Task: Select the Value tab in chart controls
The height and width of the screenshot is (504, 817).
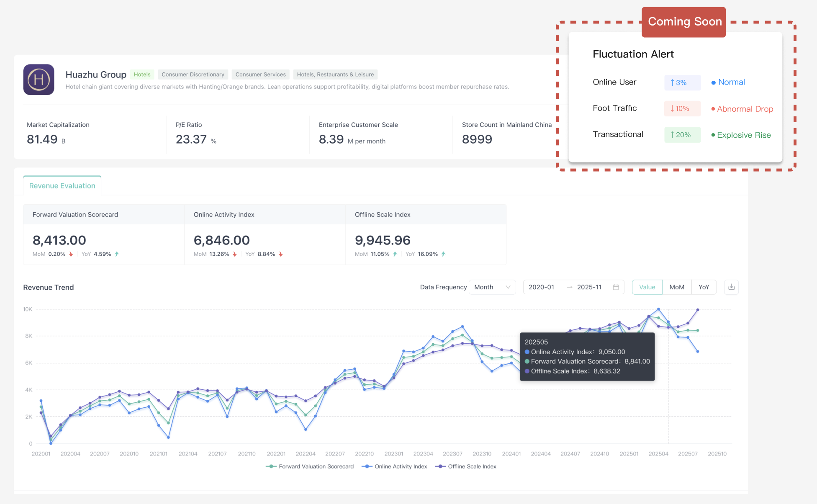Action: point(647,287)
